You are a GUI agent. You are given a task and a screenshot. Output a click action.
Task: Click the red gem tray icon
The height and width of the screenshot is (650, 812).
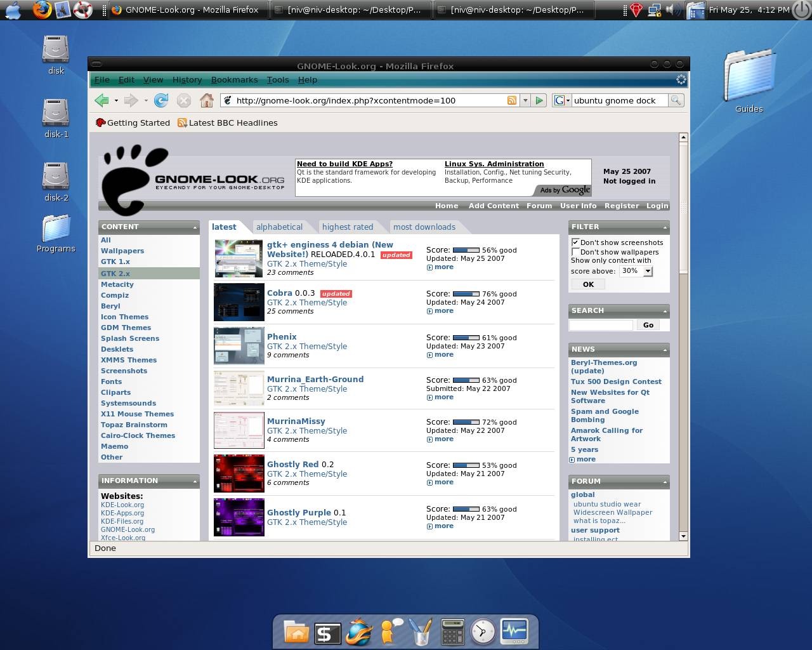coord(636,10)
